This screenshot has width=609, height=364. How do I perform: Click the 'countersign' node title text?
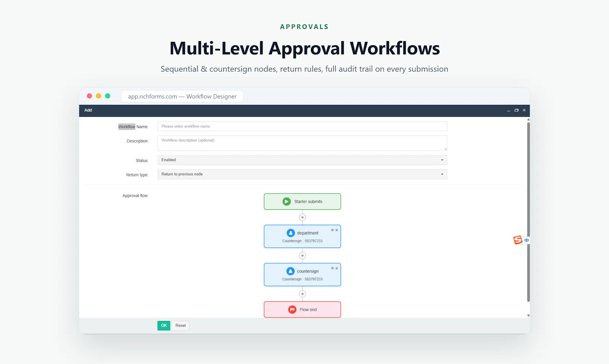[308, 272]
